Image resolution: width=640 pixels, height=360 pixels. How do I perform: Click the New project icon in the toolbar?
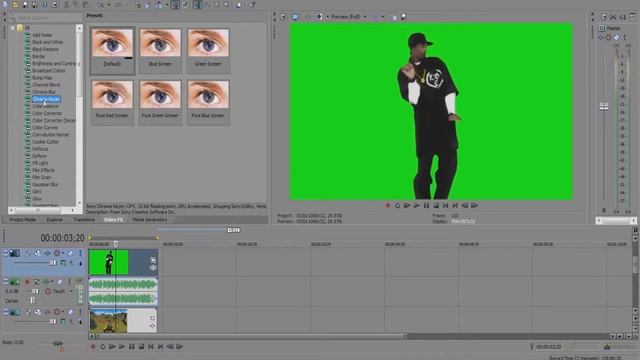(x=5, y=4)
